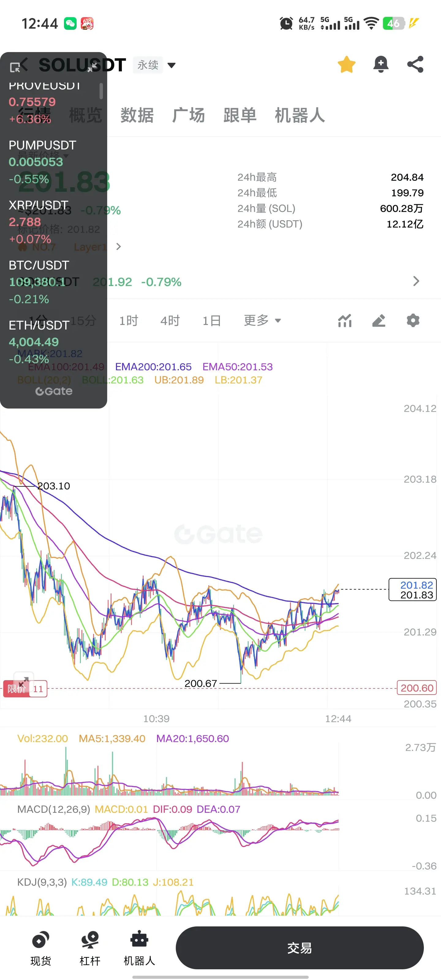Tap the alarm clock status icon
The image size is (441, 980).
point(286,24)
